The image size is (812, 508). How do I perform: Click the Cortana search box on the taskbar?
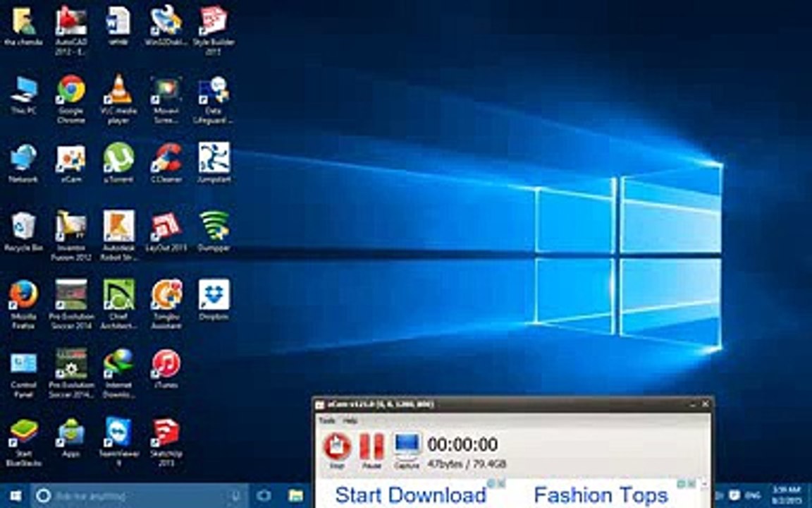tap(140, 496)
